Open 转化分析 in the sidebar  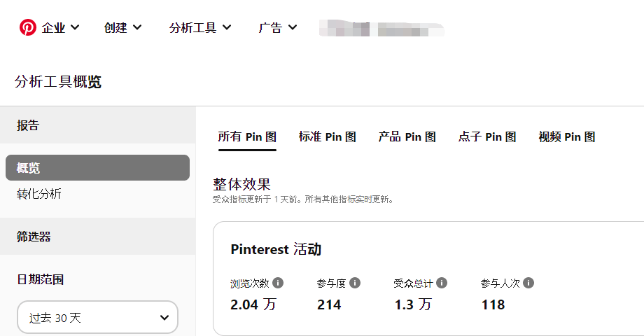39,194
